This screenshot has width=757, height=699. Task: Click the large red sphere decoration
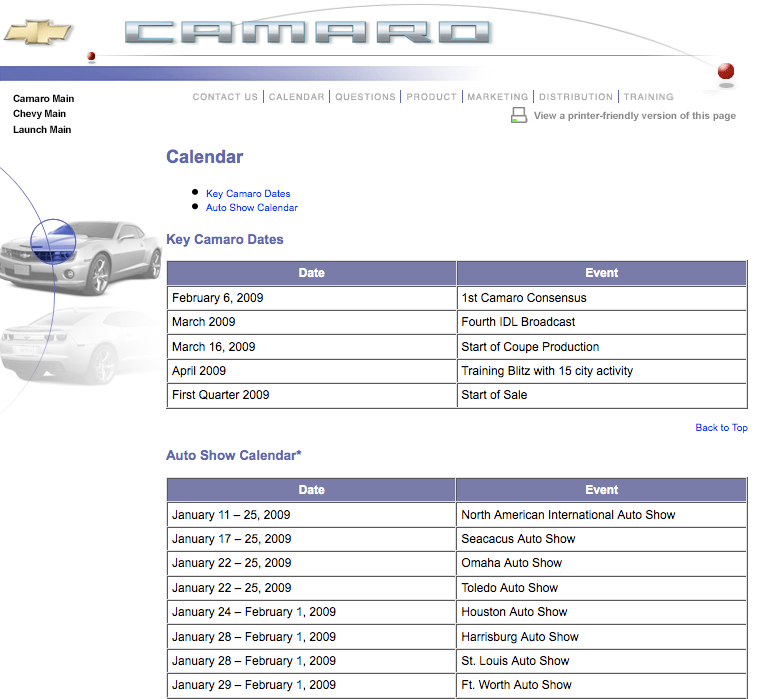(726, 71)
